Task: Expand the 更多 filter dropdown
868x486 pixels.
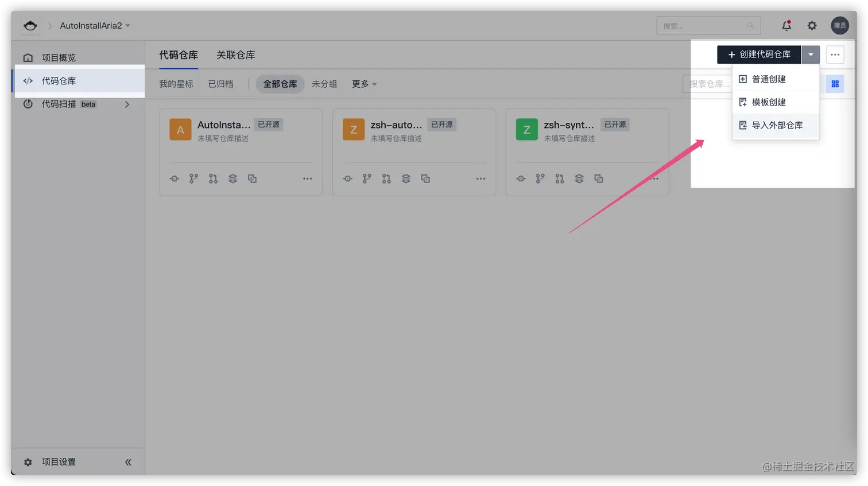Action: (364, 83)
